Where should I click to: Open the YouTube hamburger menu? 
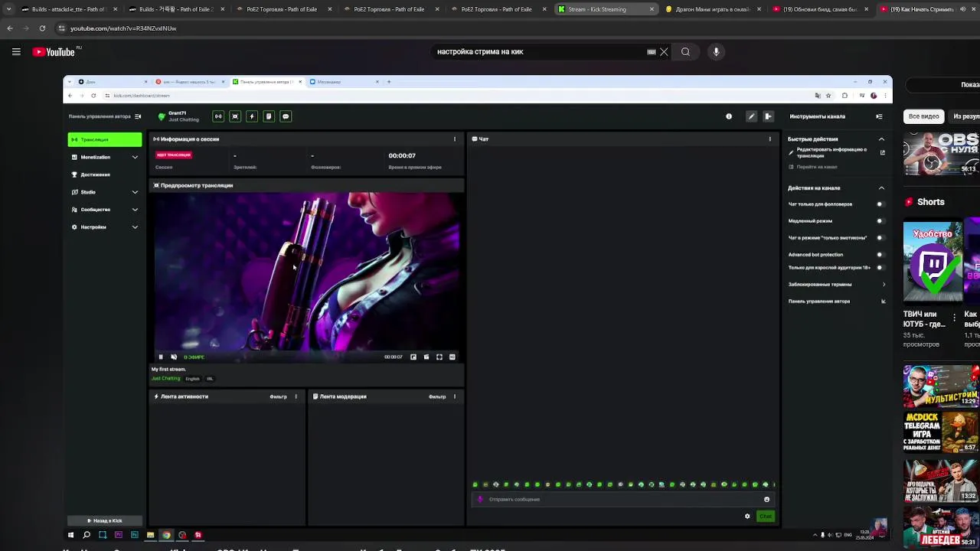[16, 52]
